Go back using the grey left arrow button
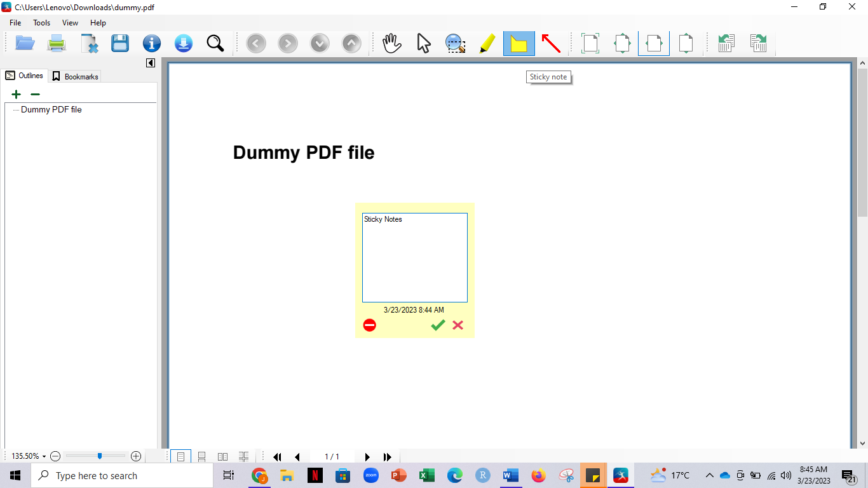The height and width of the screenshot is (488, 868). tap(256, 43)
